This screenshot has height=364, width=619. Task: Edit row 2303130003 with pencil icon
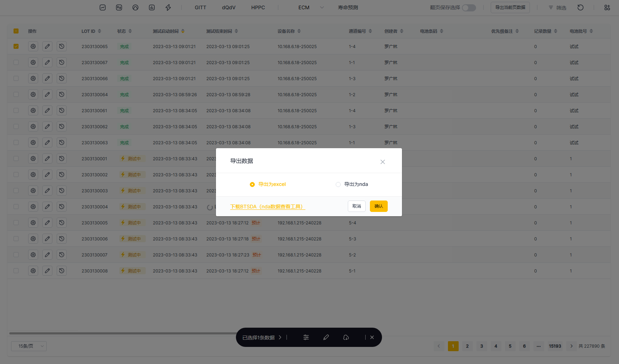pyautogui.click(x=47, y=191)
